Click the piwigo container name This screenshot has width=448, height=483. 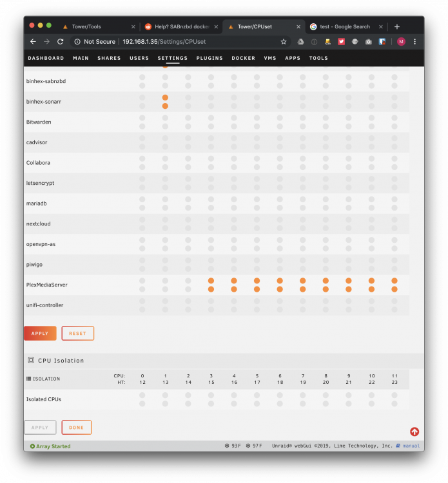tap(34, 265)
